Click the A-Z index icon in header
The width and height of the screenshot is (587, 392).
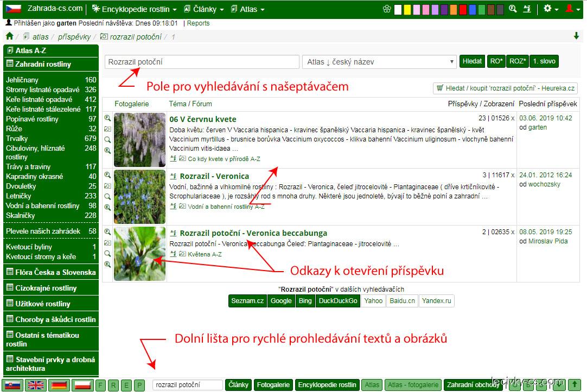527,9
